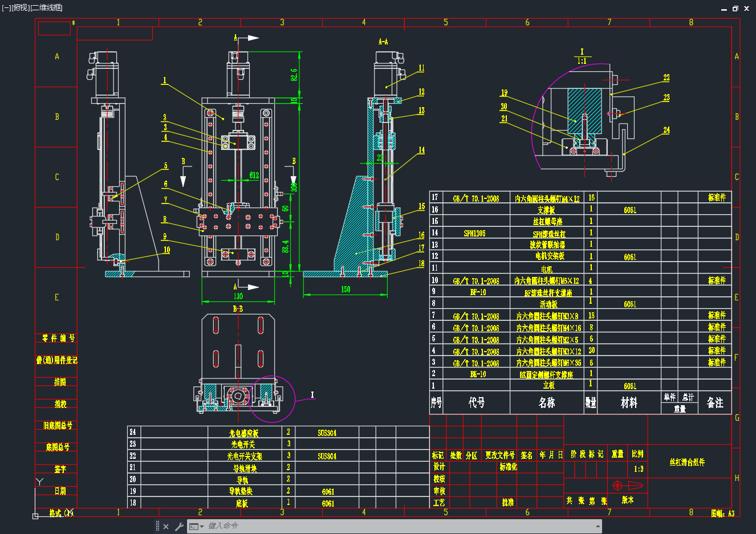The width and height of the screenshot is (756, 534).
Task: Open the [-] viewport controls menu
Action: click(x=6, y=7)
